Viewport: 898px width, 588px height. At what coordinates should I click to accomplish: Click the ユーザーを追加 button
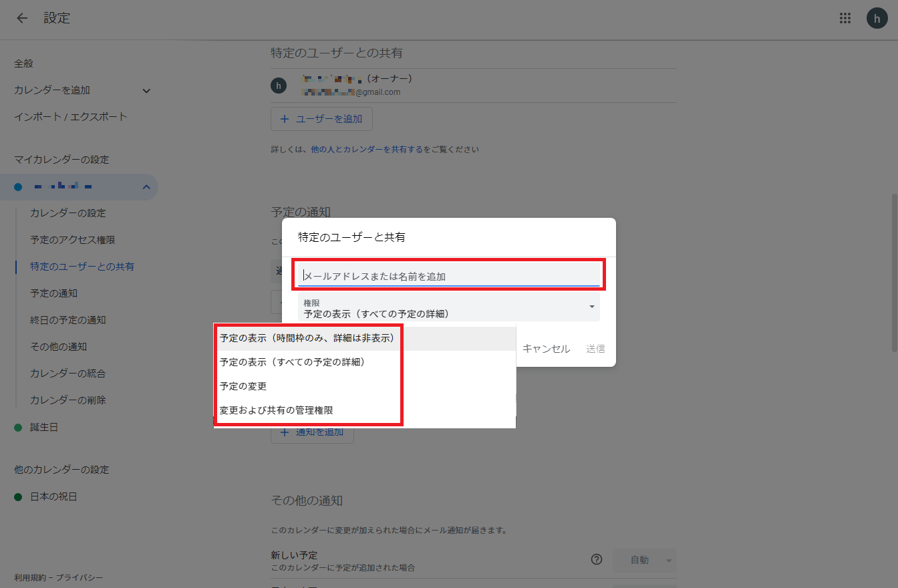(x=321, y=119)
